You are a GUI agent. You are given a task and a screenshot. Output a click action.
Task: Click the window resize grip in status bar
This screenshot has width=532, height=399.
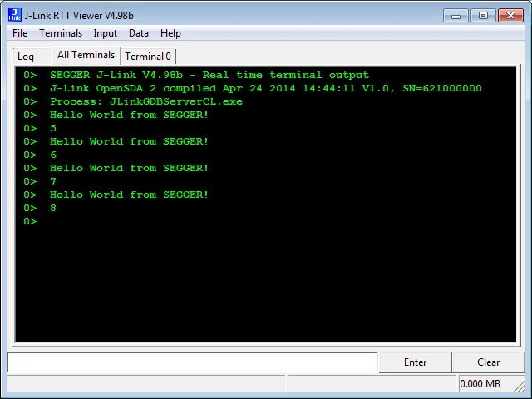tap(520, 387)
